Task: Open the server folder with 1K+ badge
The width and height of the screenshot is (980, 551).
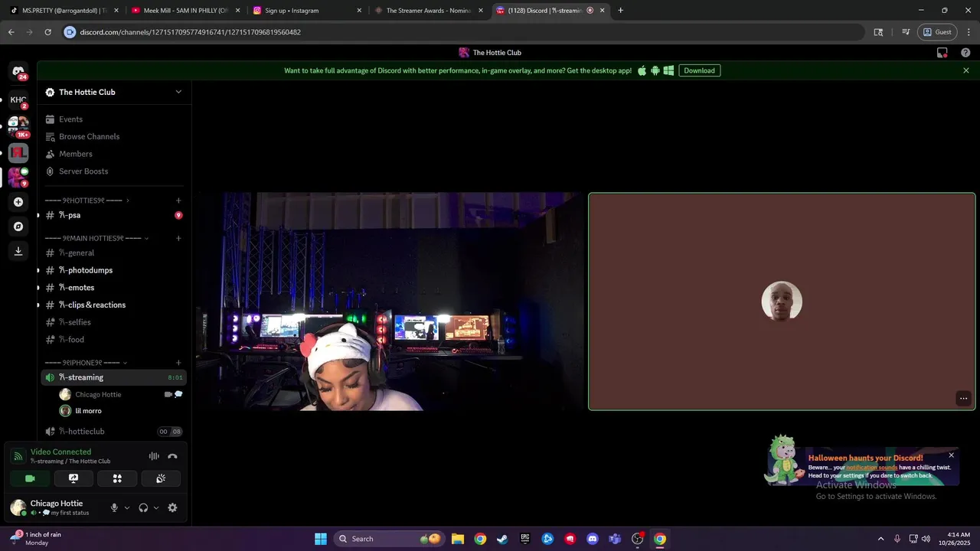Action: (18, 126)
